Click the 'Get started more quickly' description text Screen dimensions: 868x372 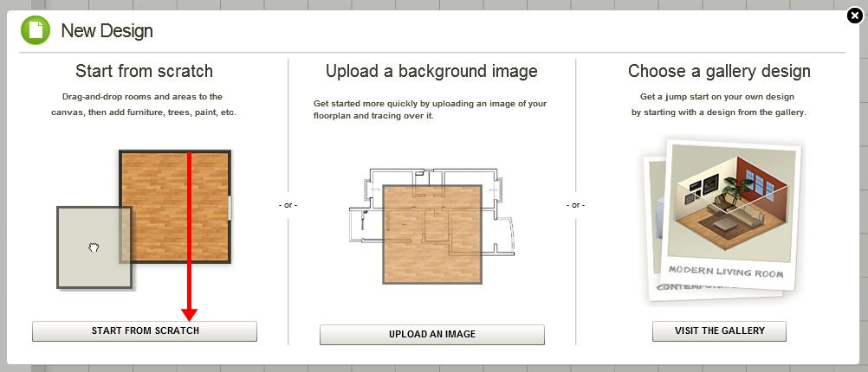click(431, 110)
